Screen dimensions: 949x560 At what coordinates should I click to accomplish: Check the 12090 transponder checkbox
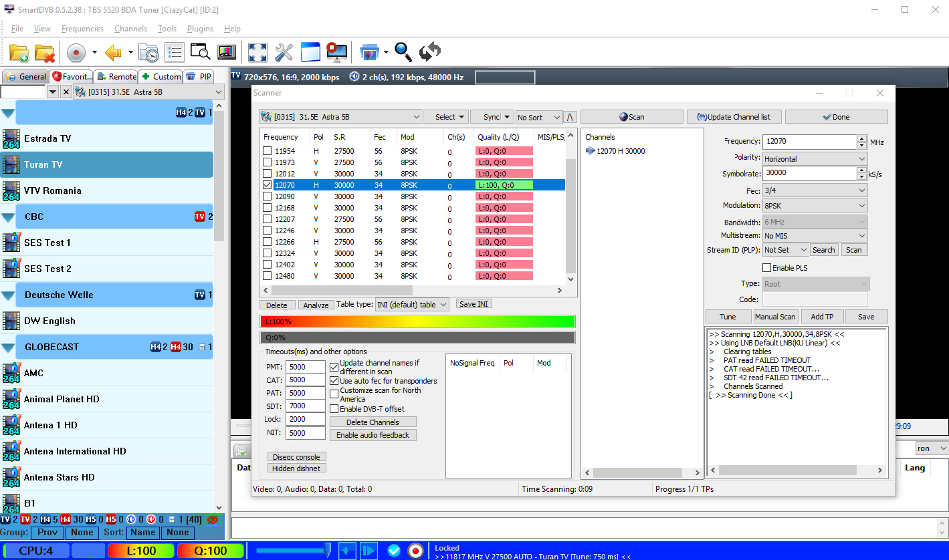(x=268, y=196)
